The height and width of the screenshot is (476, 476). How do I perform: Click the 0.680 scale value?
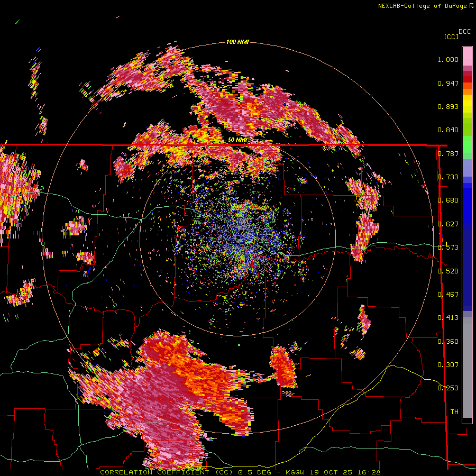pyautogui.click(x=448, y=200)
